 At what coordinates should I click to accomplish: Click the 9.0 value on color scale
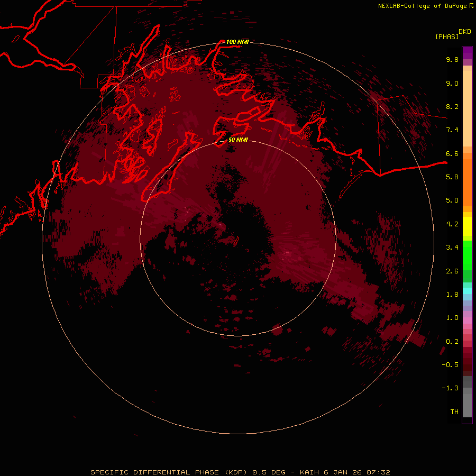(x=452, y=83)
